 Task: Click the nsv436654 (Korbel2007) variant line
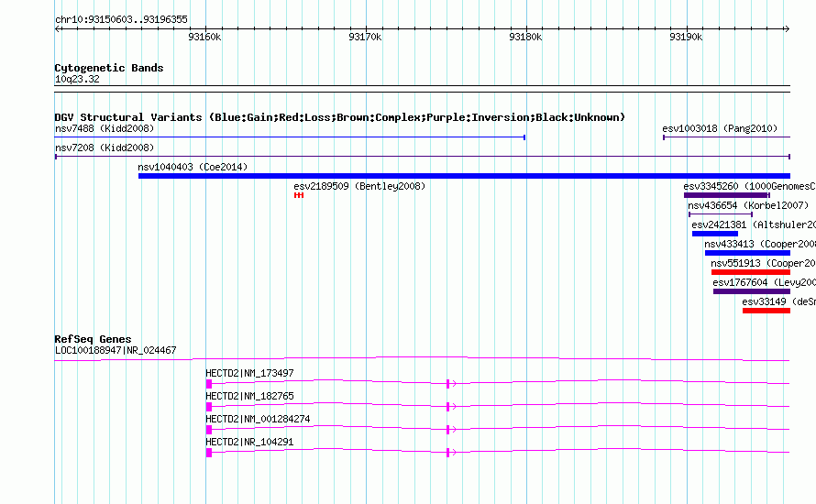pyautogui.click(x=721, y=214)
